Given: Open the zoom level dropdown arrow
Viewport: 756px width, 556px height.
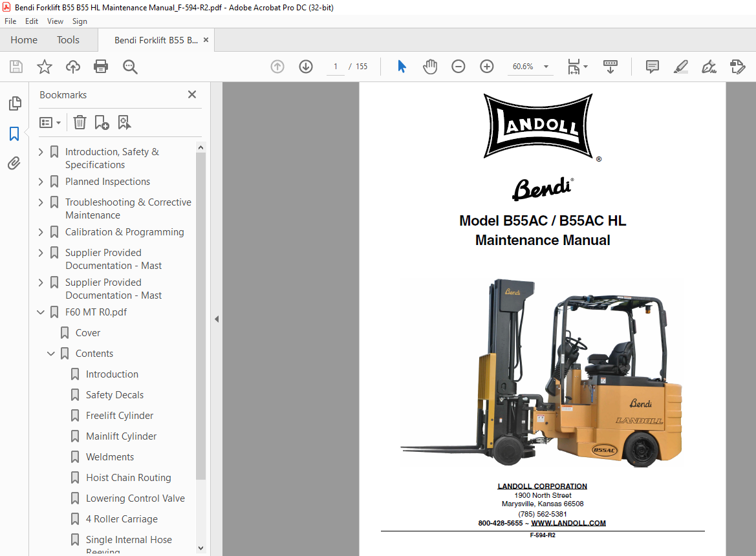Looking at the screenshot, I should tap(546, 67).
